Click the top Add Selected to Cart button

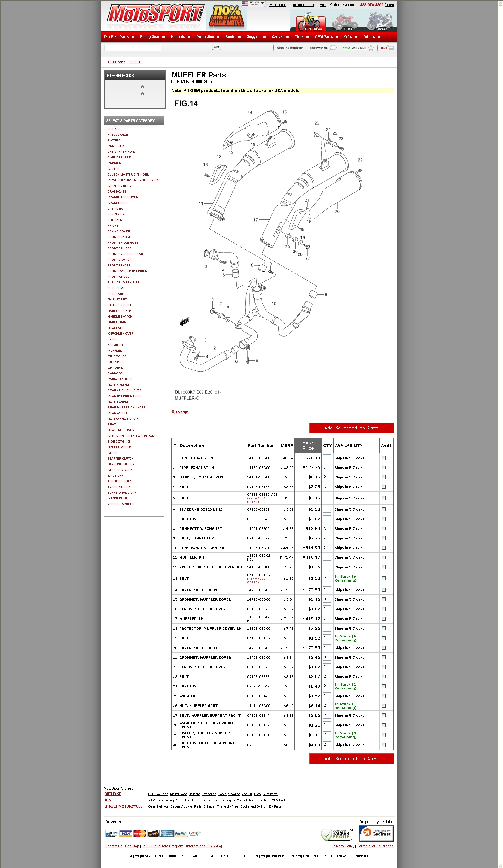(x=351, y=428)
